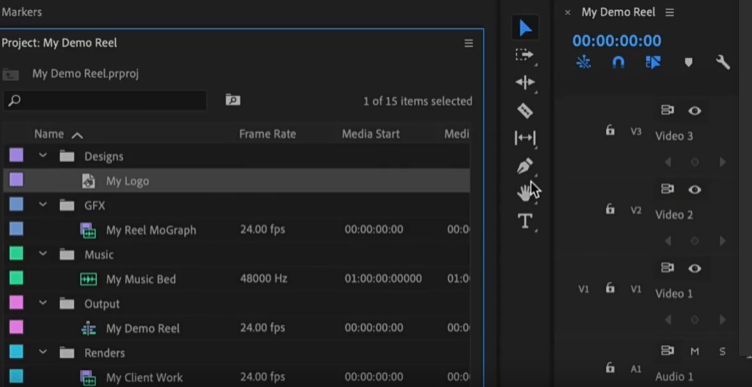Click the Project: My Demo Reel tab
The width and height of the screenshot is (752, 387).
click(x=59, y=43)
